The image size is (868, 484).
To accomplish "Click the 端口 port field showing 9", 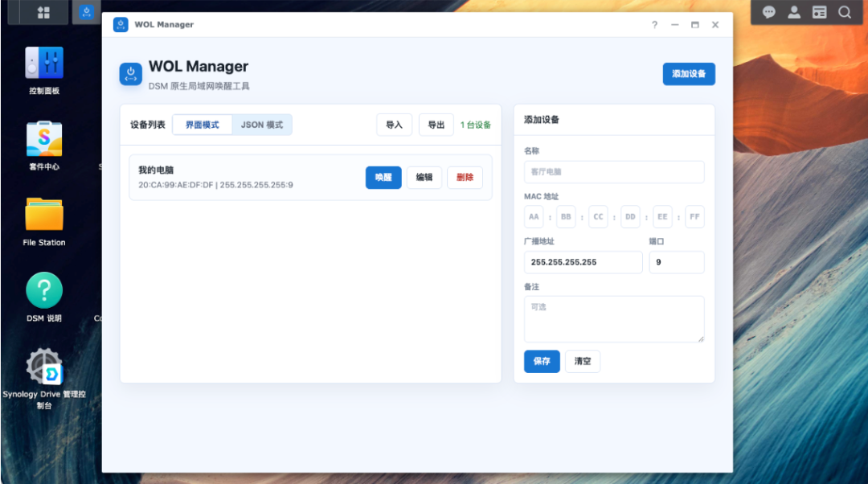I will (677, 262).
